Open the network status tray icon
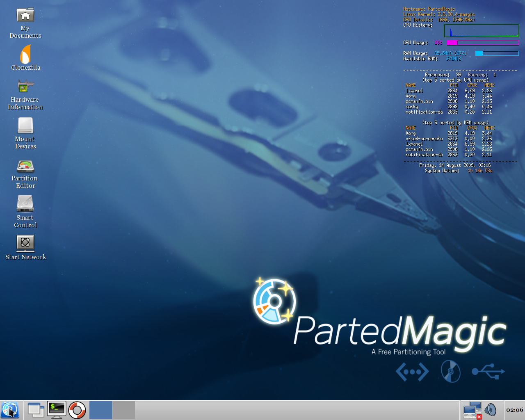The image size is (525, 420). tap(472, 410)
